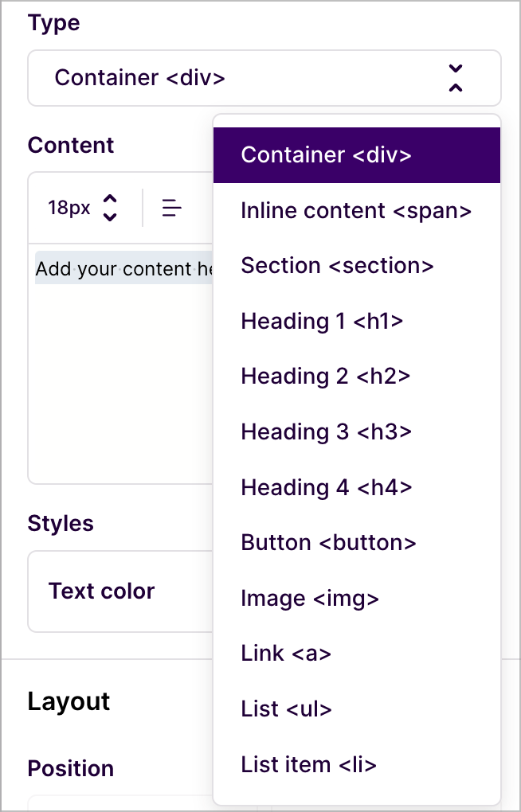The image size is (521, 812).
Task: Pick Heading 1 <h1> type
Action: [357, 321]
